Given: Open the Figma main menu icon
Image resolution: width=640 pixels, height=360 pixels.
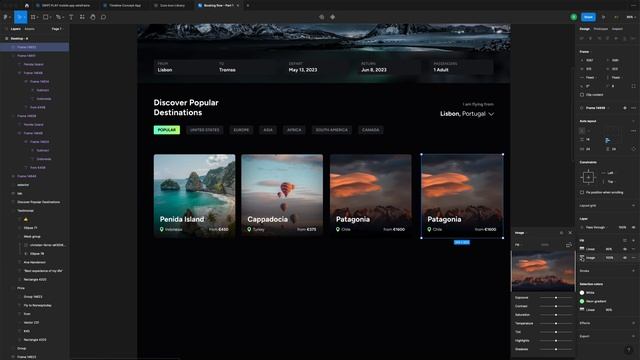Looking at the screenshot, I should [x=5, y=17].
